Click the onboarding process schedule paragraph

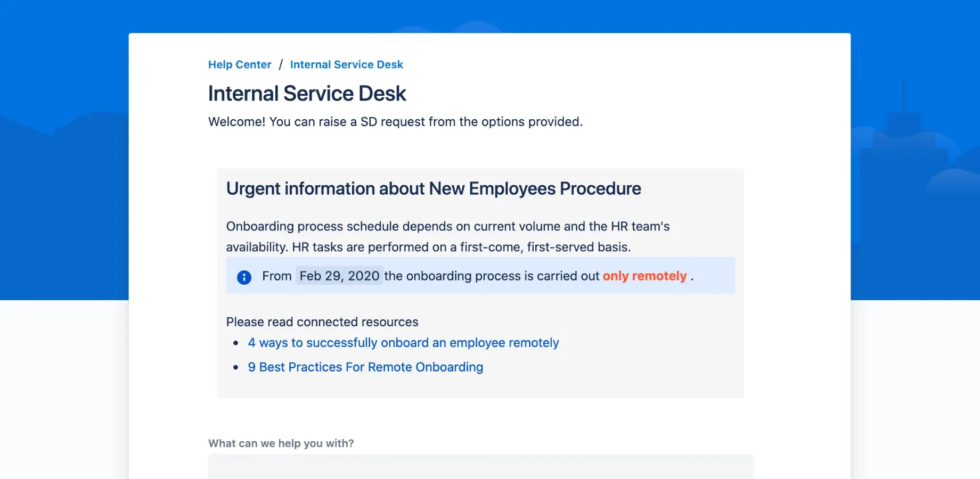pyautogui.click(x=447, y=237)
